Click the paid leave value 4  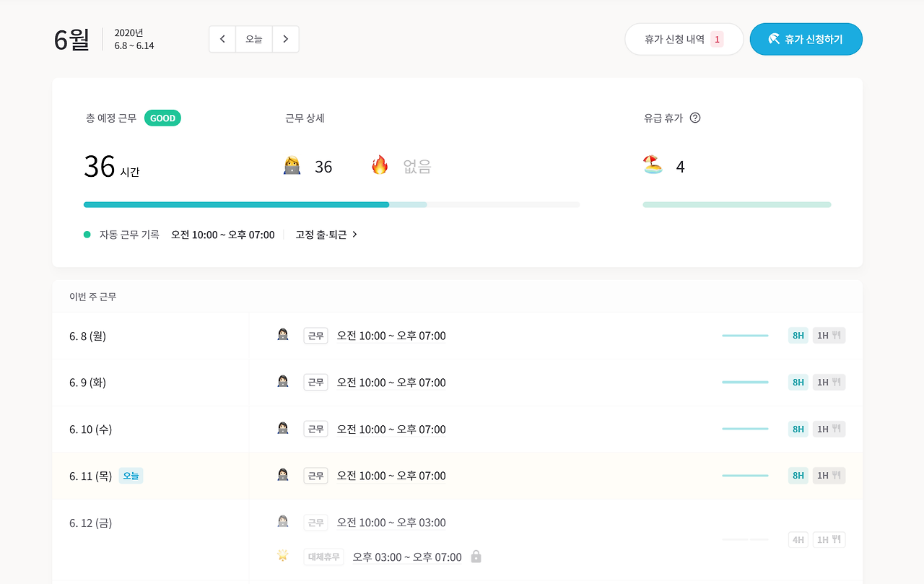click(x=680, y=167)
